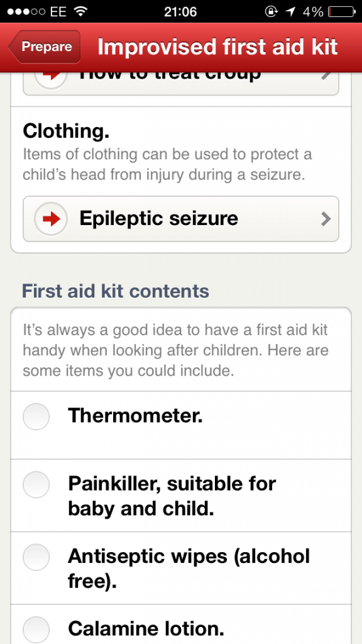Select the Improvised first aid kit title bar
362x644 pixels.
[217, 47]
